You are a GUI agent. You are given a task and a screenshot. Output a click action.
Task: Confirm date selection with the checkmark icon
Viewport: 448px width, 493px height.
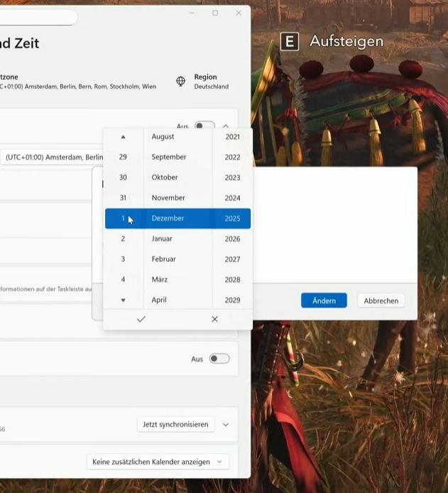coord(141,320)
